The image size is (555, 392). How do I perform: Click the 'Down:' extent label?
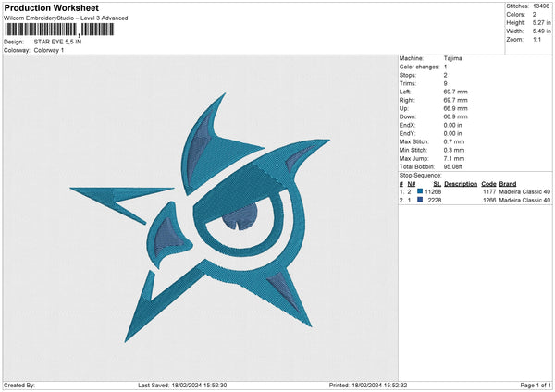coord(408,116)
